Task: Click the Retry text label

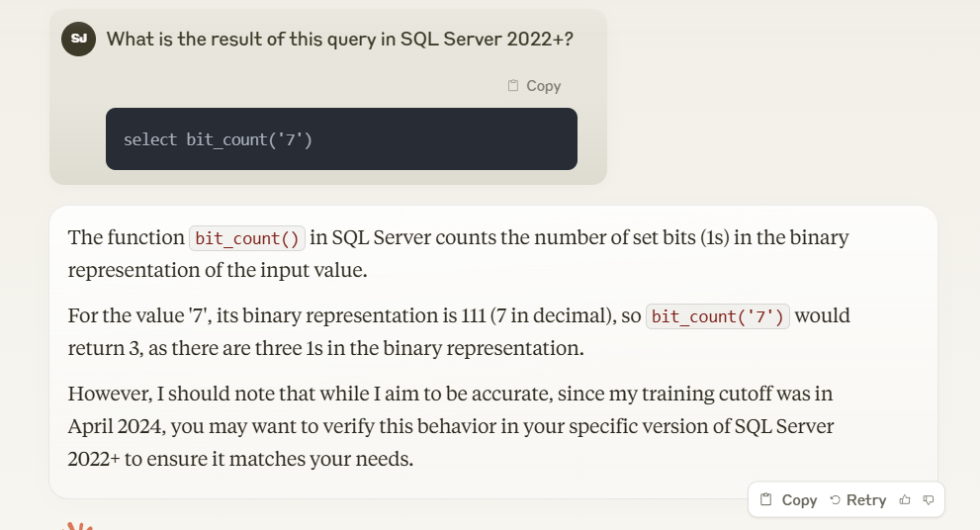Action: (866, 500)
